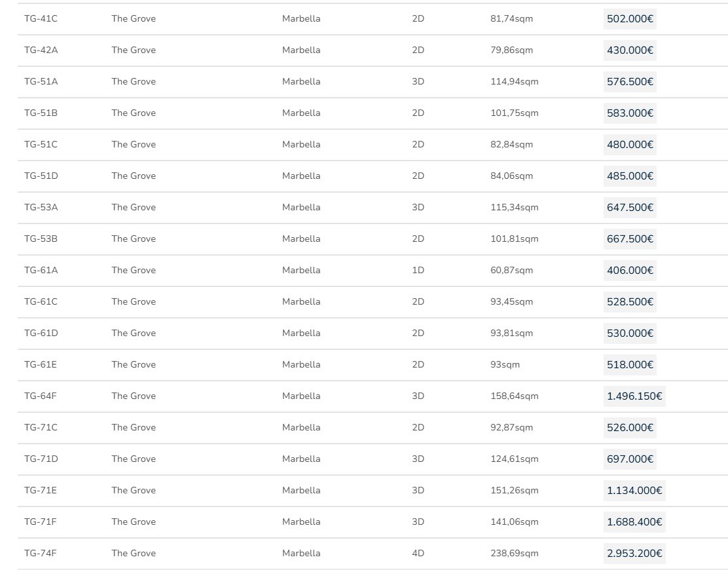Viewport: 728px width, 570px height.
Task: Click the 502.000€ price badge
Action: 630,19
